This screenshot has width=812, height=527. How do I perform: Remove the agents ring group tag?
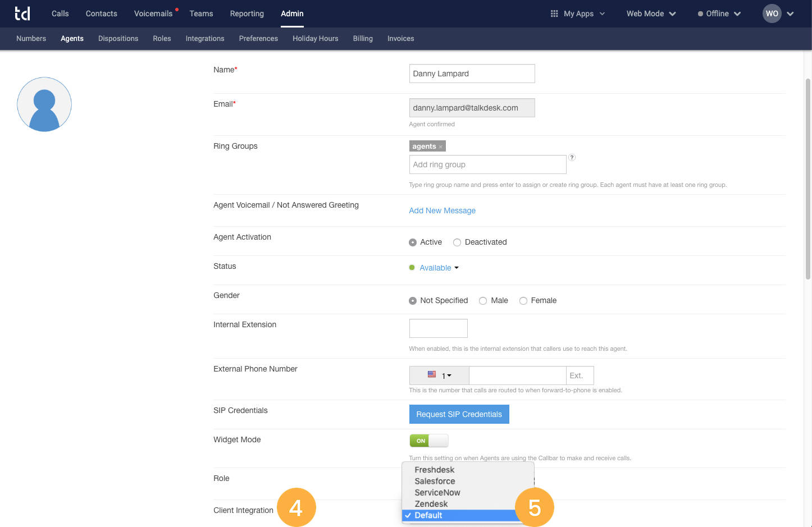click(x=440, y=146)
